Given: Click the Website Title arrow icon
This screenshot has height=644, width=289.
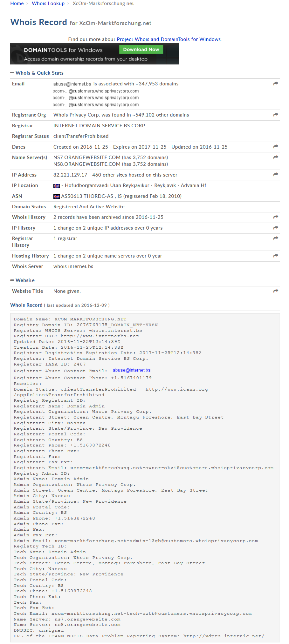Looking at the screenshot, I should 276,291.
